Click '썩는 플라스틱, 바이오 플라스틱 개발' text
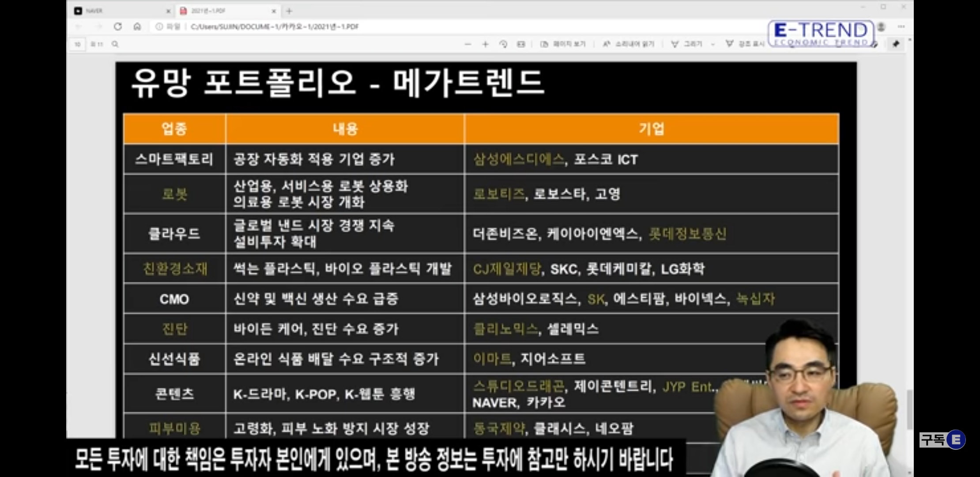The height and width of the screenshot is (477, 980). 343,269
